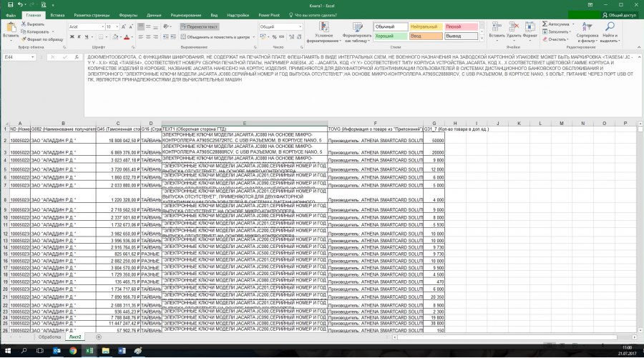Toggle align text left

tap(141, 37)
